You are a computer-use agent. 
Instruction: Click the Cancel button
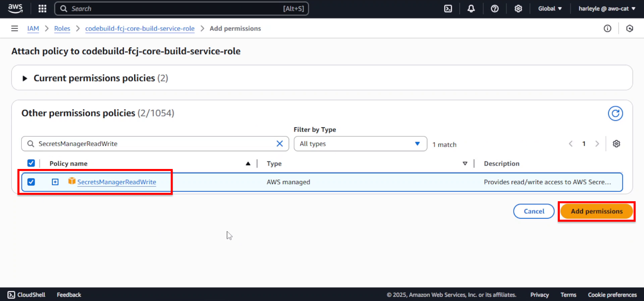534,211
